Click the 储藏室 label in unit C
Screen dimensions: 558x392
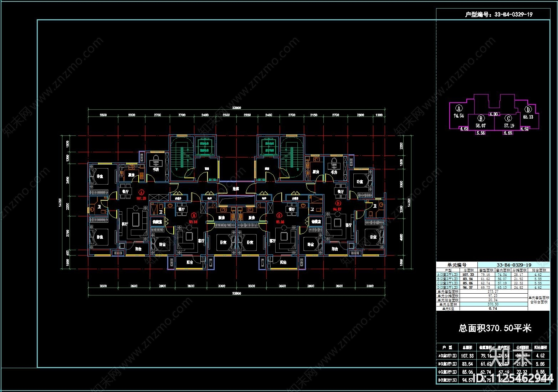(x=316, y=222)
